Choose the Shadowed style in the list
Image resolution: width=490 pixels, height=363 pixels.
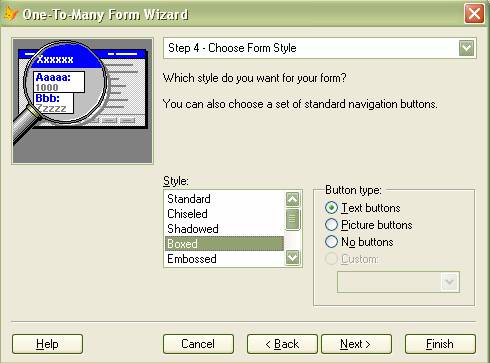(224, 229)
